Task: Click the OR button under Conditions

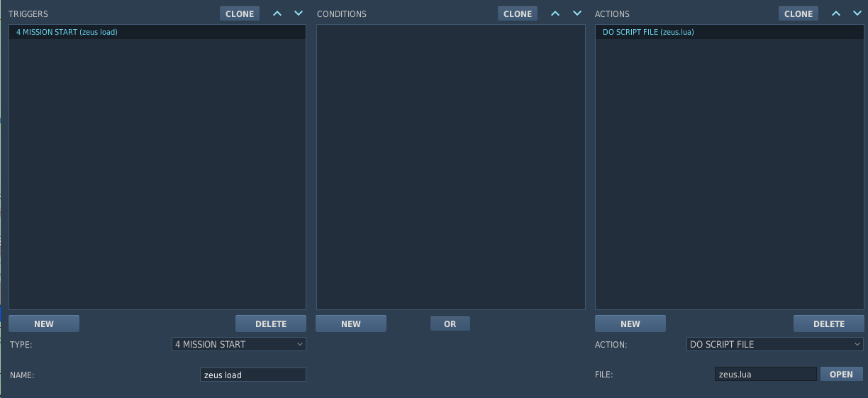Action: tap(450, 324)
